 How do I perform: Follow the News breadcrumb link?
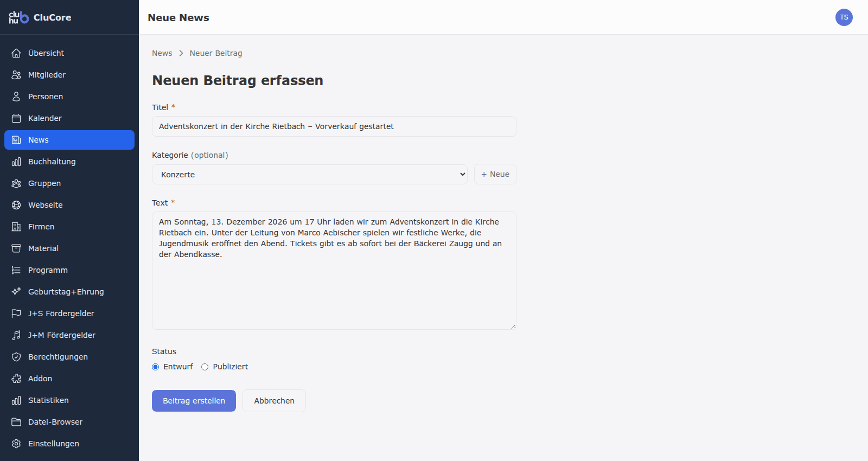162,53
